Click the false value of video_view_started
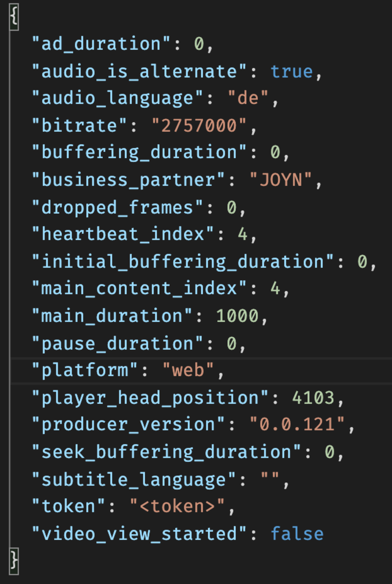This screenshot has width=392, height=584. coord(297,534)
